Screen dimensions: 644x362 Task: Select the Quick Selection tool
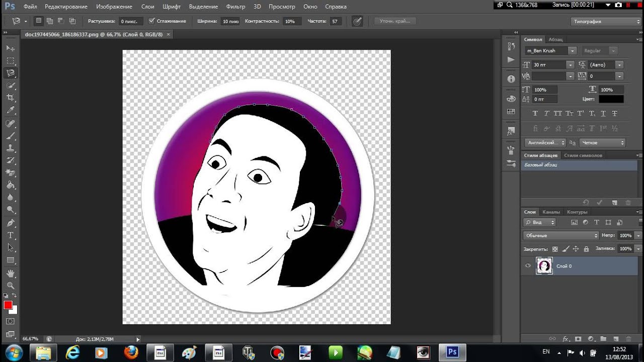[11, 85]
